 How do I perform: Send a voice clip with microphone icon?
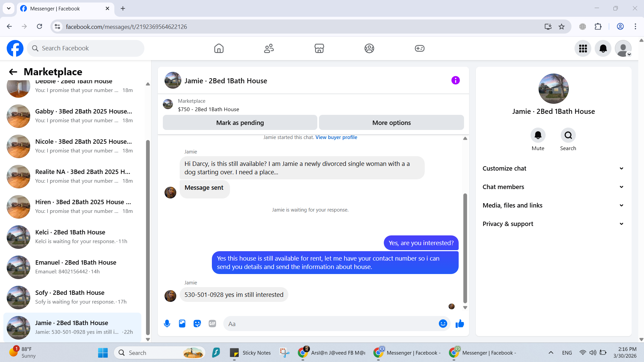click(x=167, y=324)
